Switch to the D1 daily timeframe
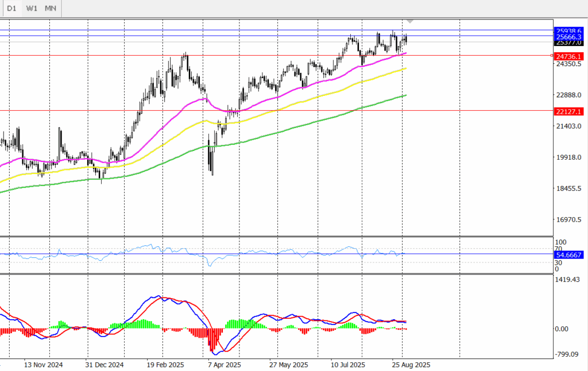The image size is (588, 371). click(x=11, y=8)
